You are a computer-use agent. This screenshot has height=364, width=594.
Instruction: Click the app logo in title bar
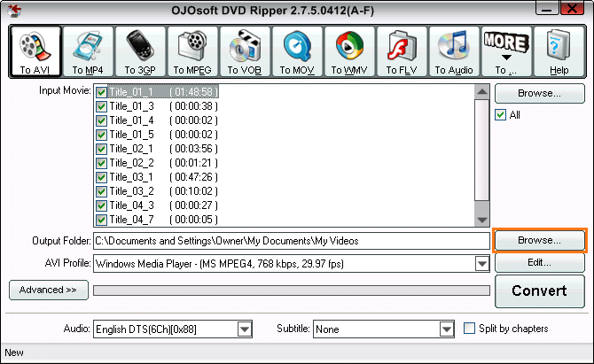click(x=14, y=11)
